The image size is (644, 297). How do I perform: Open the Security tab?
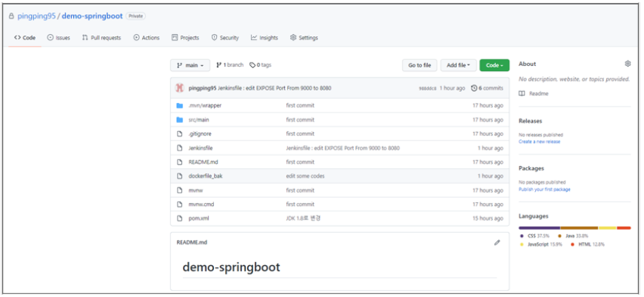[225, 38]
